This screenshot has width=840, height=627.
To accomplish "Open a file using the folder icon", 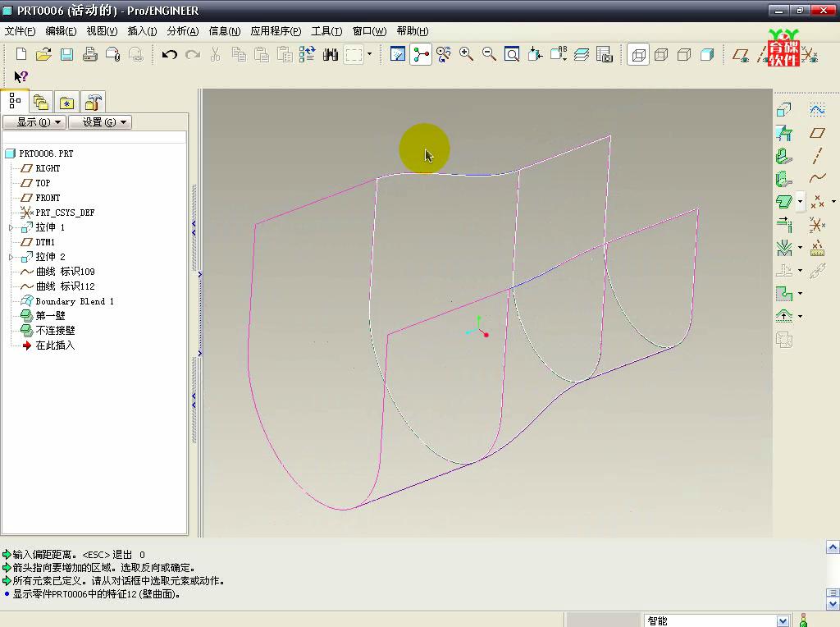I will pos(44,54).
